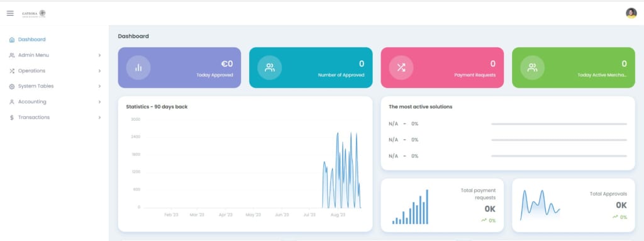Click the 0K value under Total Approvals
This screenshot has height=241, width=644.
621,205
